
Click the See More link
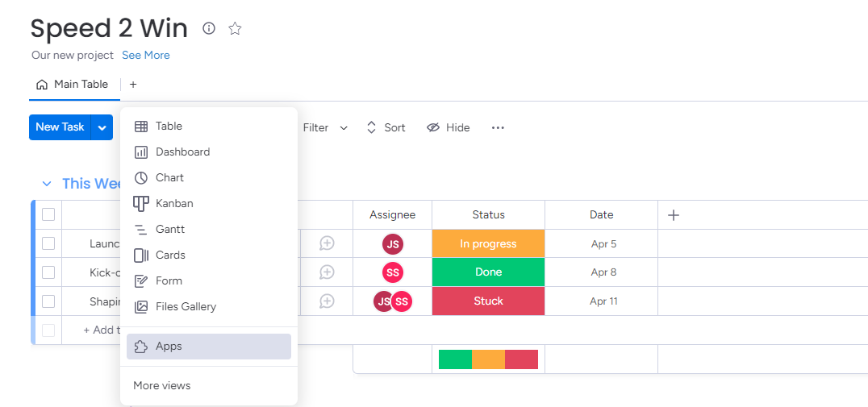[x=146, y=55]
